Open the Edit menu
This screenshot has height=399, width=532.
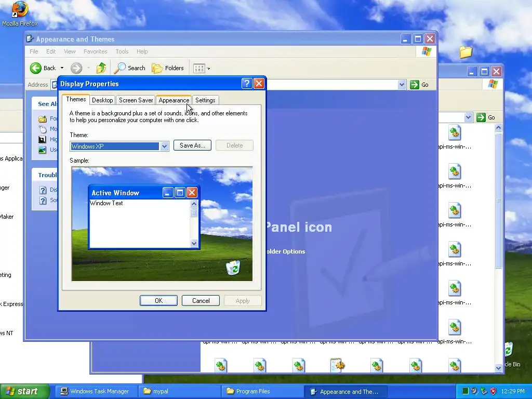(x=51, y=51)
